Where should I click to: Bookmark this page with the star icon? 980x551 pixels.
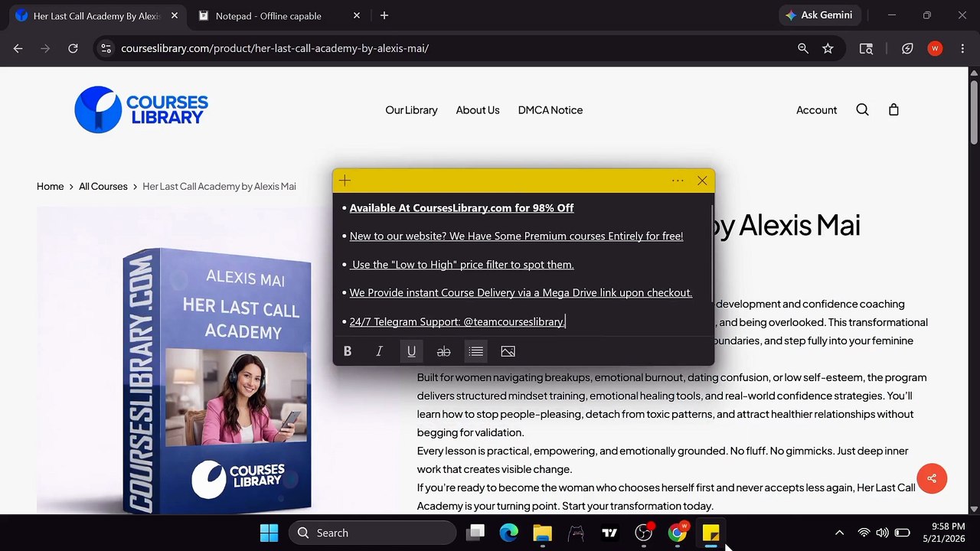(x=828, y=48)
